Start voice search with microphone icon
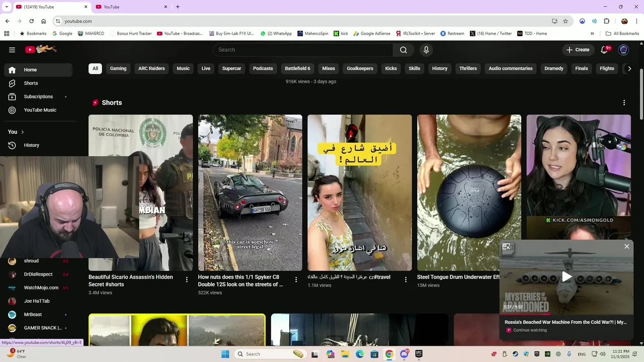The image size is (644, 362). pos(426,50)
